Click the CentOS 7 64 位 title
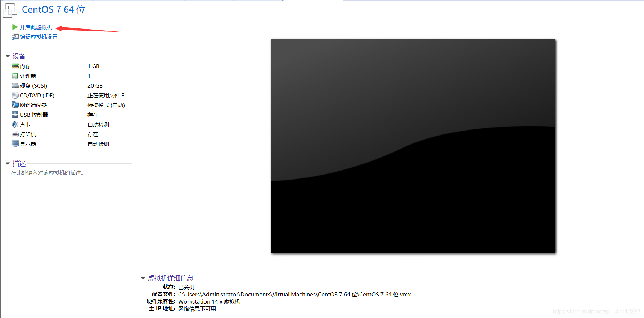The image size is (644, 318). click(x=54, y=10)
